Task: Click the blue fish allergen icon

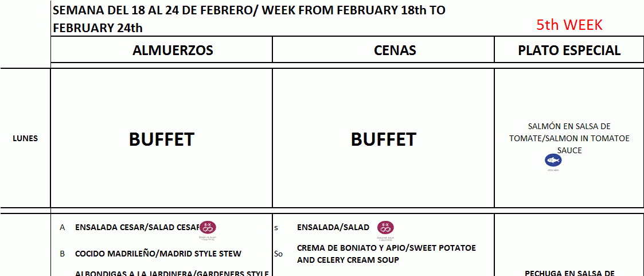Action: click(x=553, y=161)
